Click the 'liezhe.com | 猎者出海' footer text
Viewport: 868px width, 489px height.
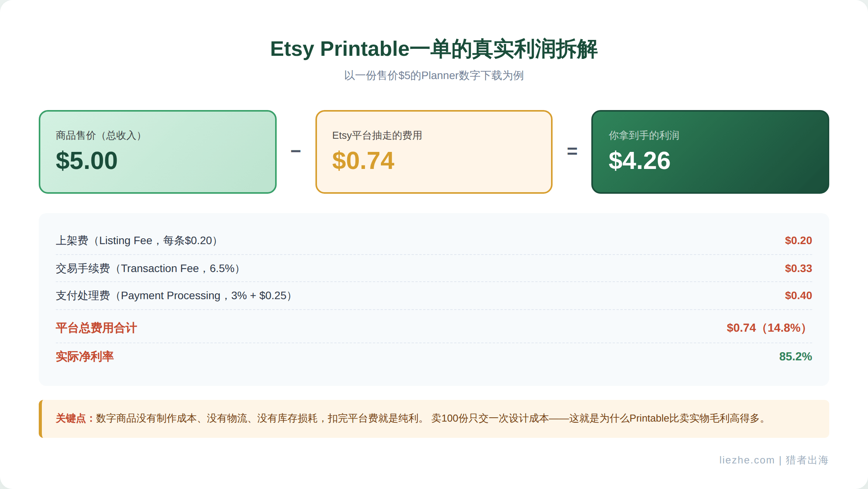[x=774, y=460]
